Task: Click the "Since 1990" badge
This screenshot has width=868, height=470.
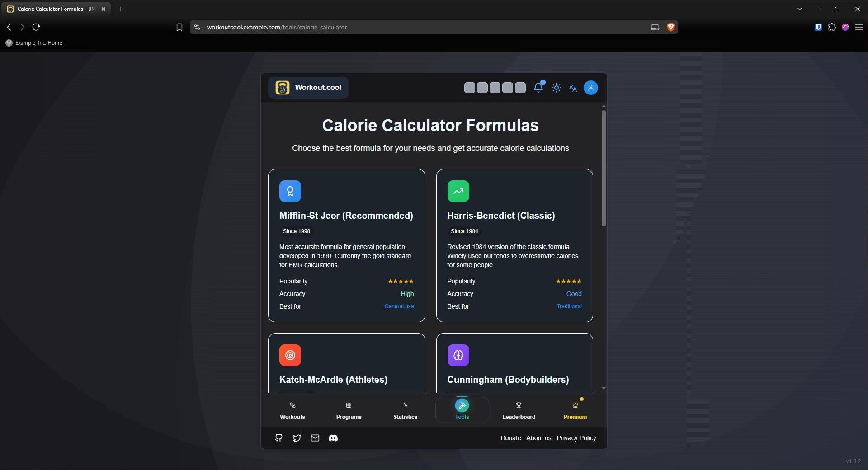Action: [297, 231]
